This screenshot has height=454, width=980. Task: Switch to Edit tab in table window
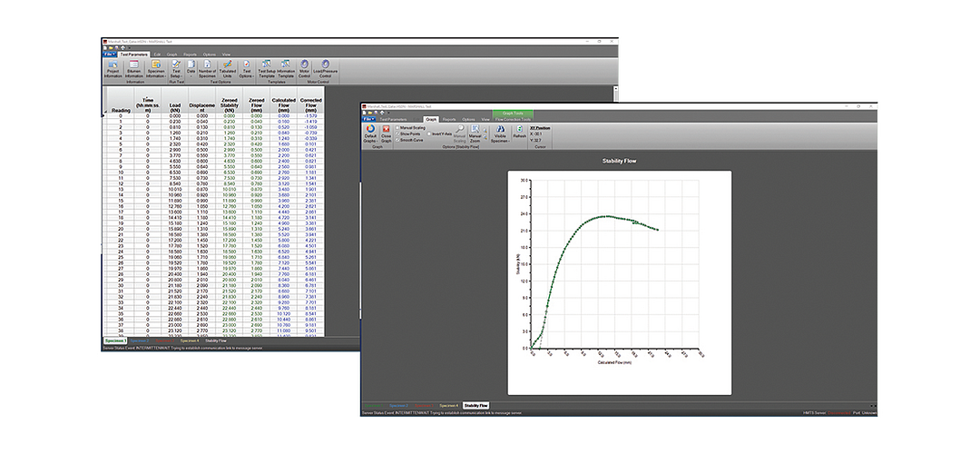coord(158,54)
